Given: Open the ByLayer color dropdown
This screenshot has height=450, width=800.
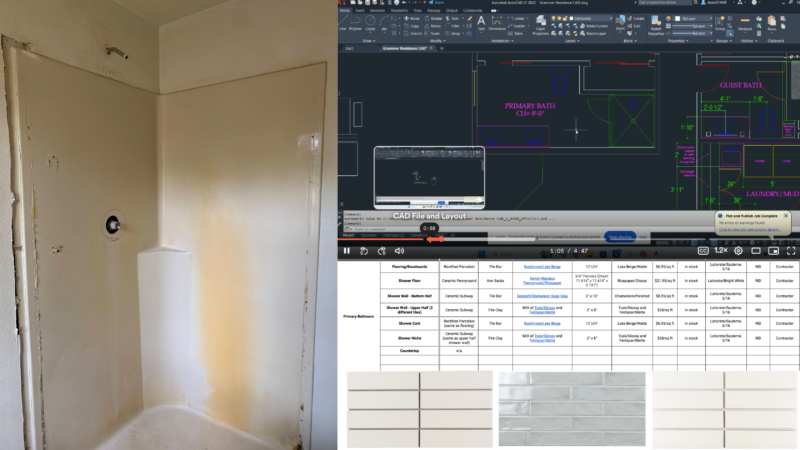Looking at the screenshot, I should pos(693,18).
